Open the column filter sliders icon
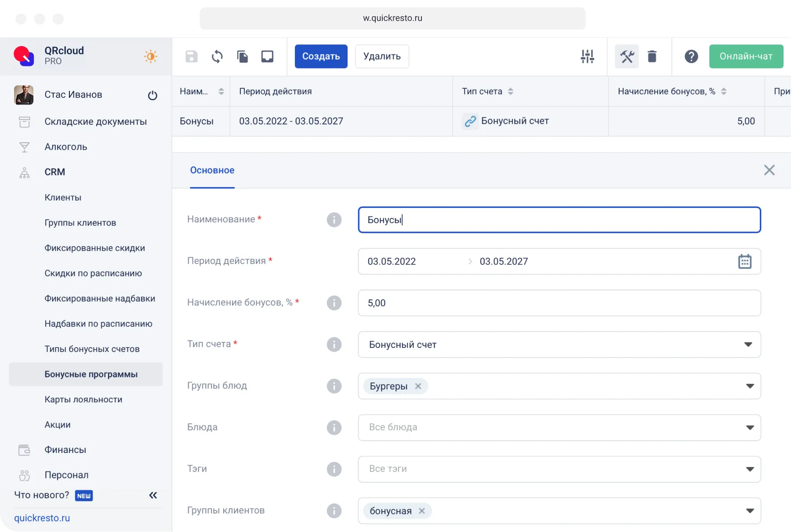Screen dimensions: 791x532 (x=587, y=56)
